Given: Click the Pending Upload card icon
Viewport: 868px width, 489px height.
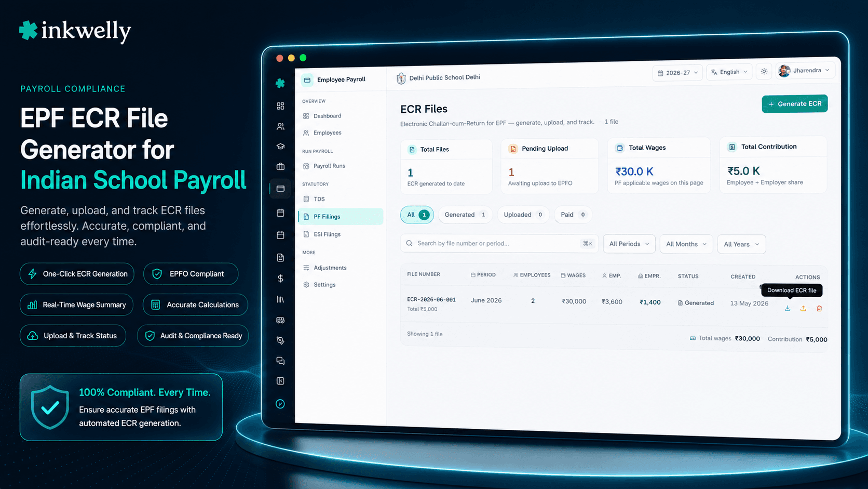Looking at the screenshot, I should pos(513,149).
